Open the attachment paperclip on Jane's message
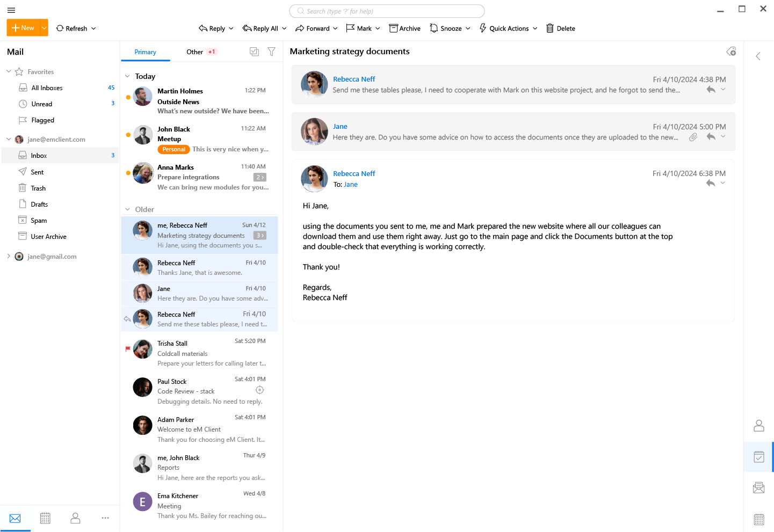 (692, 137)
